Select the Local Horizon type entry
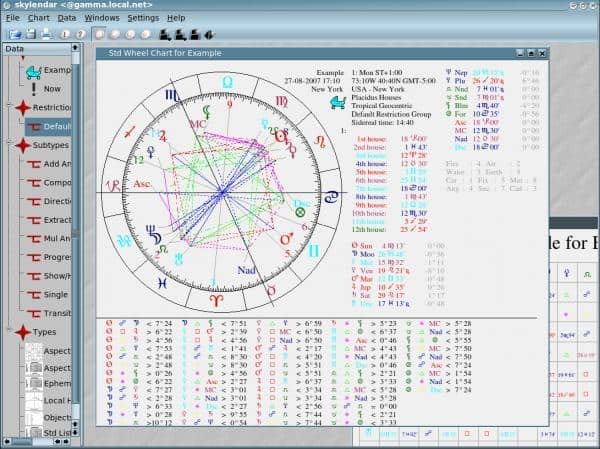This screenshot has width=600, height=449. click(x=48, y=400)
